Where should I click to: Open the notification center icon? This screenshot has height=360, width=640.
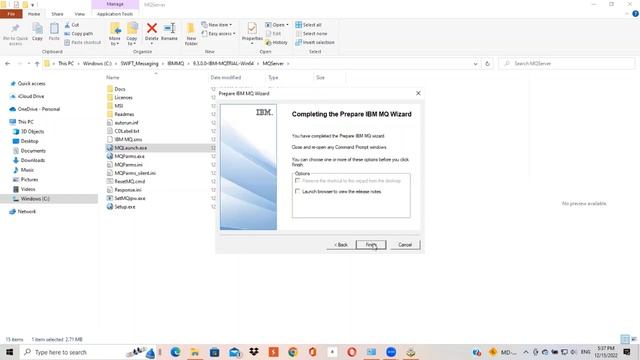(x=627, y=352)
